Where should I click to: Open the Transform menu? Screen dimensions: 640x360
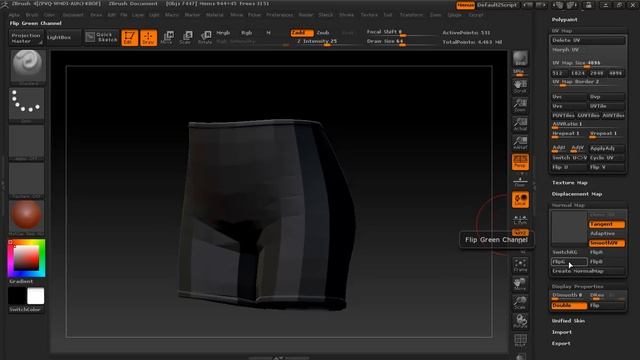[411, 15]
